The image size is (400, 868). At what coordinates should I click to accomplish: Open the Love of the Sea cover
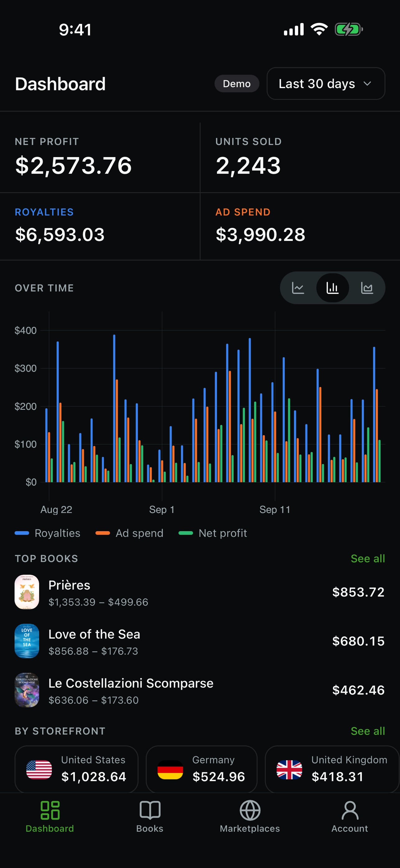tap(27, 641)
